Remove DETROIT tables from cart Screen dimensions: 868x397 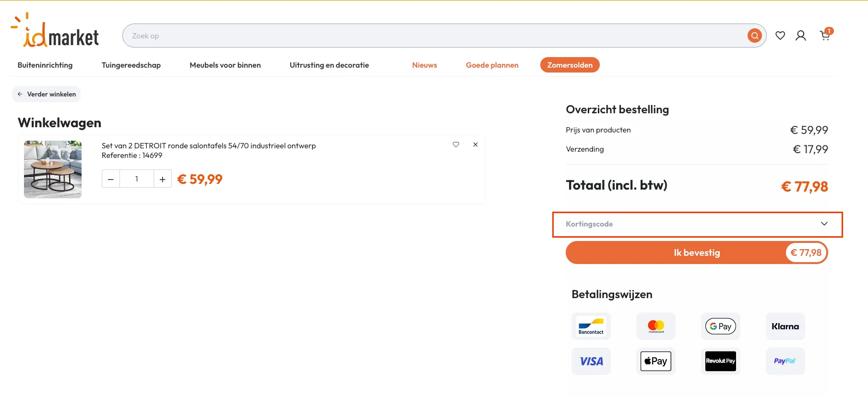coord(476,144)
